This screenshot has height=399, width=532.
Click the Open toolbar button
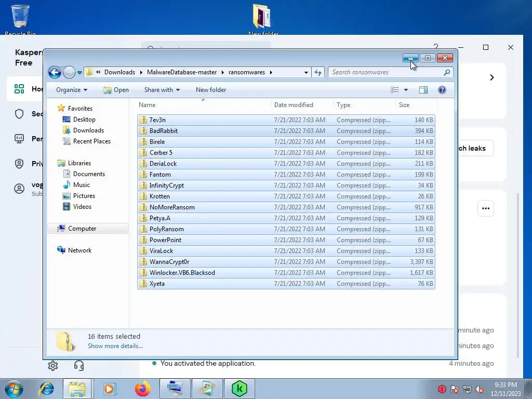point(116,90)
